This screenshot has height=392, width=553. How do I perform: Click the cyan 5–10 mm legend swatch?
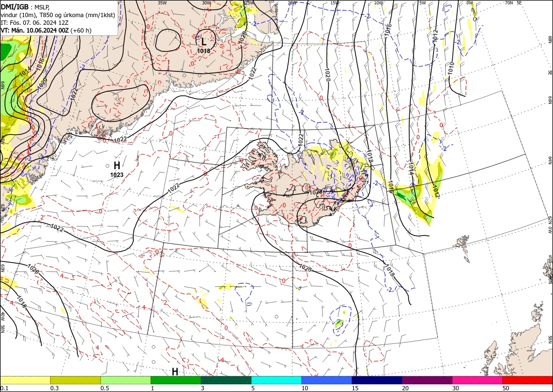pos(276,380)
